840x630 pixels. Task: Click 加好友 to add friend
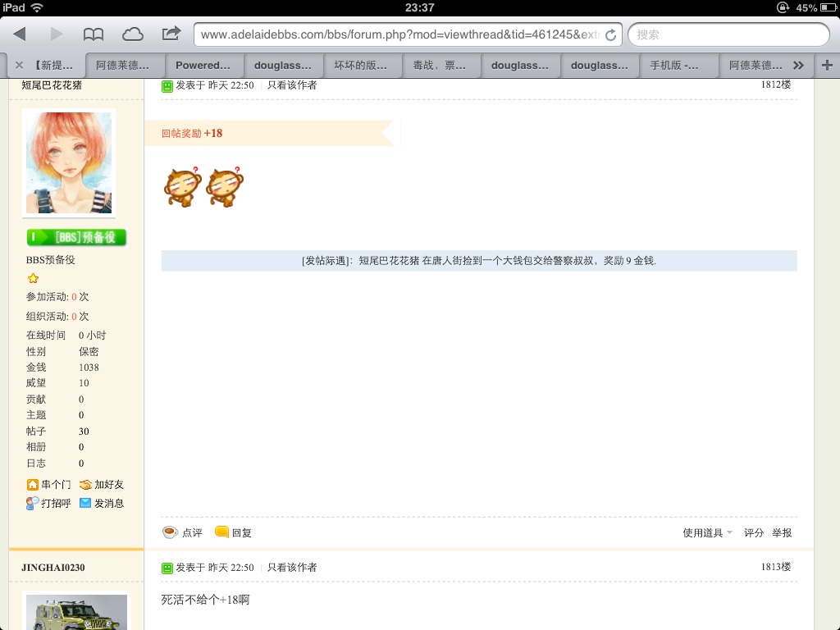pyautogui.click(x=102, y=485)
